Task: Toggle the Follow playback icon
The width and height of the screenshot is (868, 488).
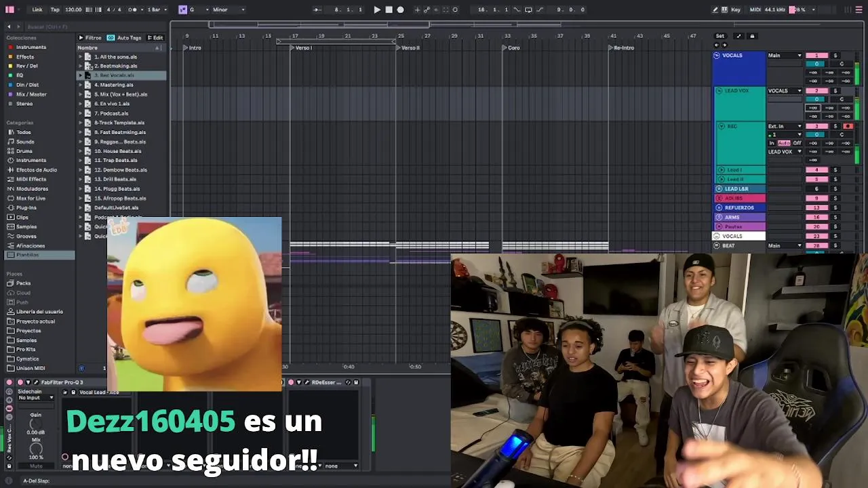Action: coord(317,9)
